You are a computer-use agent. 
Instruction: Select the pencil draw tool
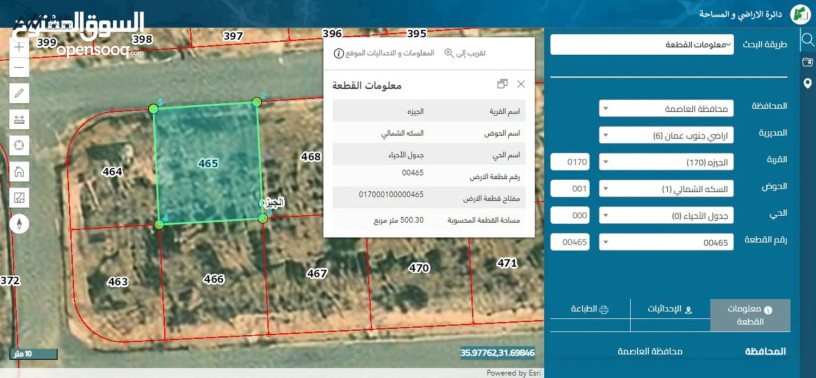click(x=19, y=93)
